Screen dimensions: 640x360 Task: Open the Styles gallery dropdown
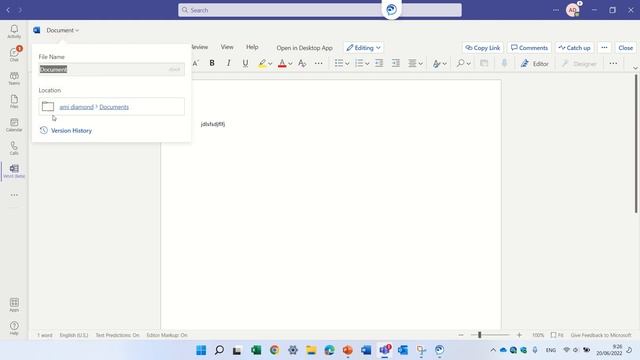[440, 63]
